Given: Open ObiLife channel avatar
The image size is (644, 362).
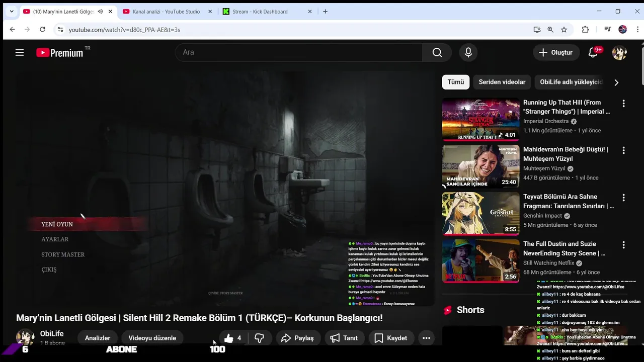Looking at the screenshot, I should [25, 338].
